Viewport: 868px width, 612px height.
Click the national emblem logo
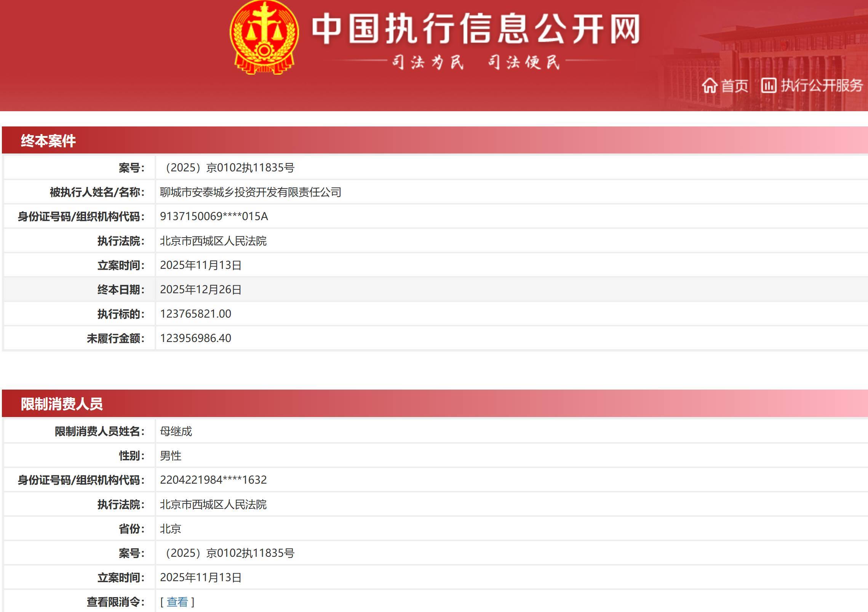(264, 37)
